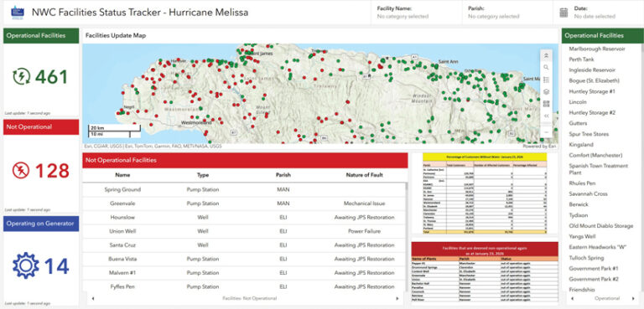This screenshot has height=309, width=644.
Task: Select Huntley Storage #2
Action: [x=592, y=112]
